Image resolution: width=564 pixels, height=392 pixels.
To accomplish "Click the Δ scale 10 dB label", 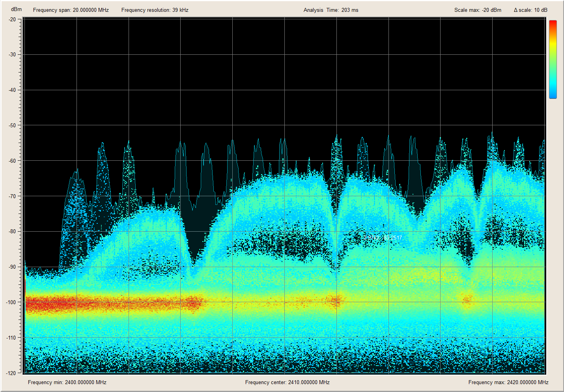I will (x=530, y=10).
